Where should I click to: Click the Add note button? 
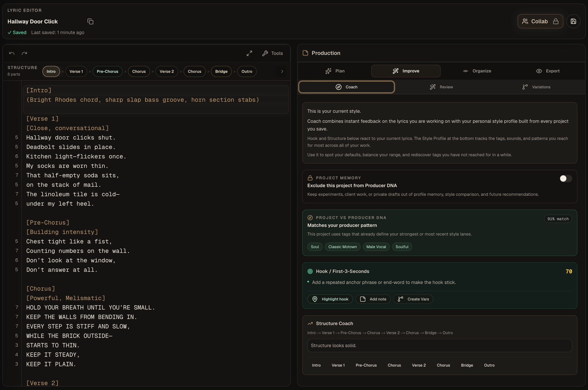pyautogui.click(x=373, y=299)
